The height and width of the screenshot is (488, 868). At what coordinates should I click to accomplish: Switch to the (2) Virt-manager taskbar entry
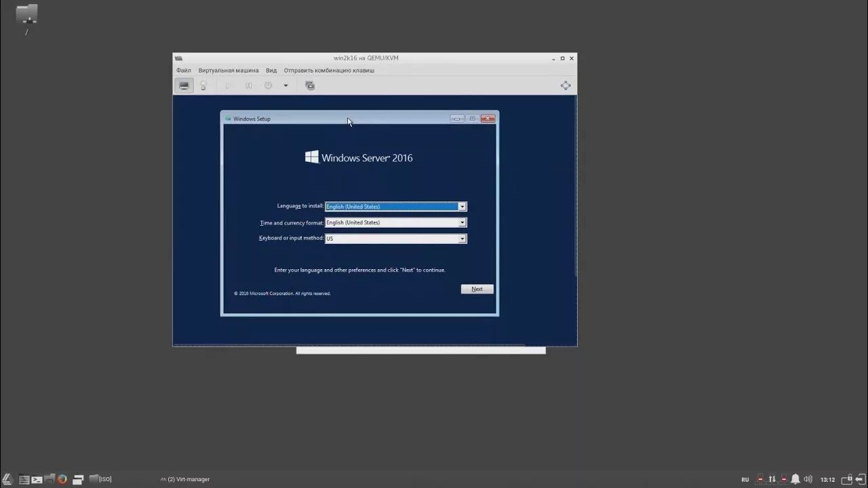184,479
